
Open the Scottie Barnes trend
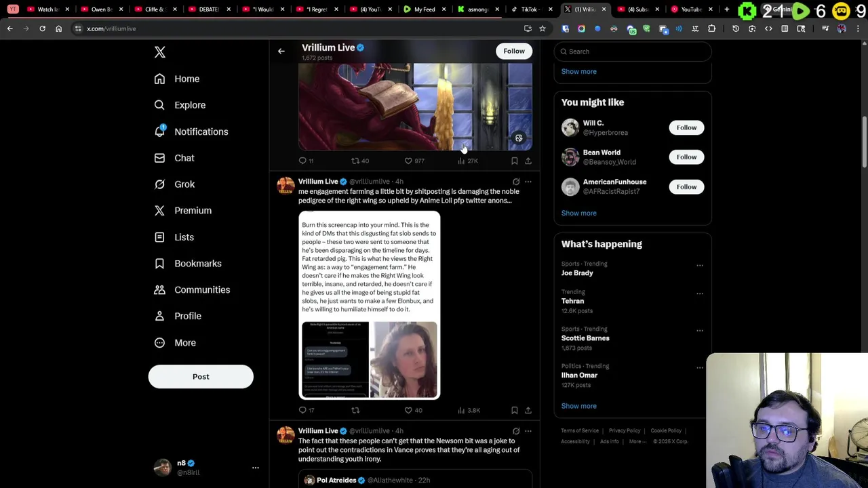tap(585, 338)
